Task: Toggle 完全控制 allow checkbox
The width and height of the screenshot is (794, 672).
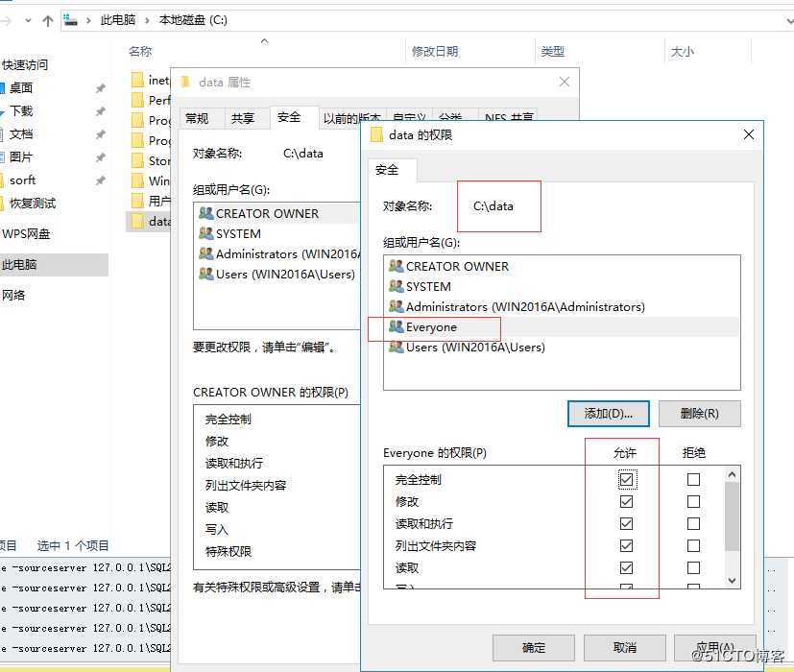Action: tap(626, 480)
